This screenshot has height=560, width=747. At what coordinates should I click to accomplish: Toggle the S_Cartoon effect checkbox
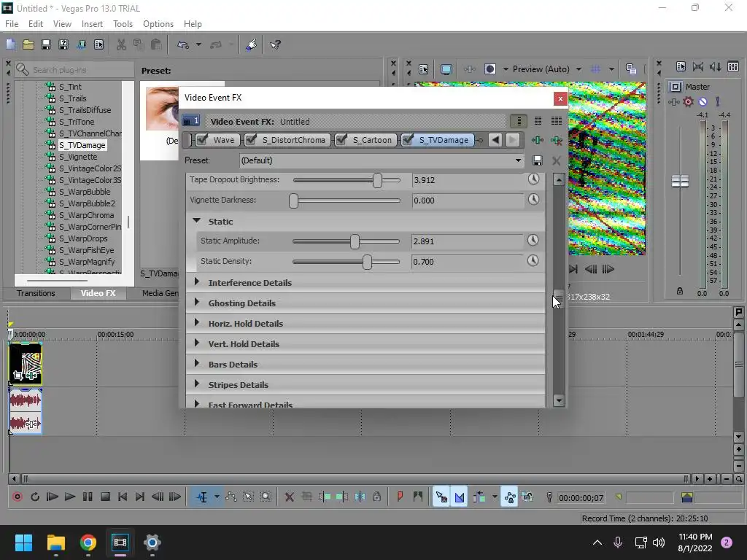[341, 140]
